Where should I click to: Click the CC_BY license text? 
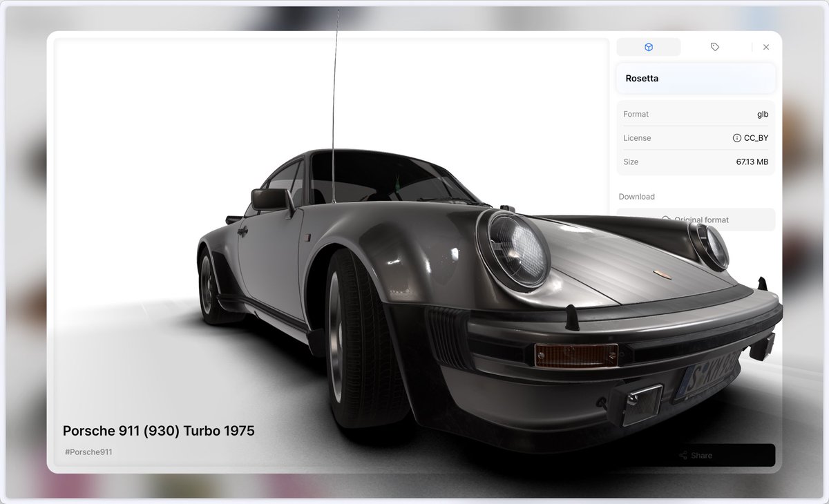click(756, 138)
